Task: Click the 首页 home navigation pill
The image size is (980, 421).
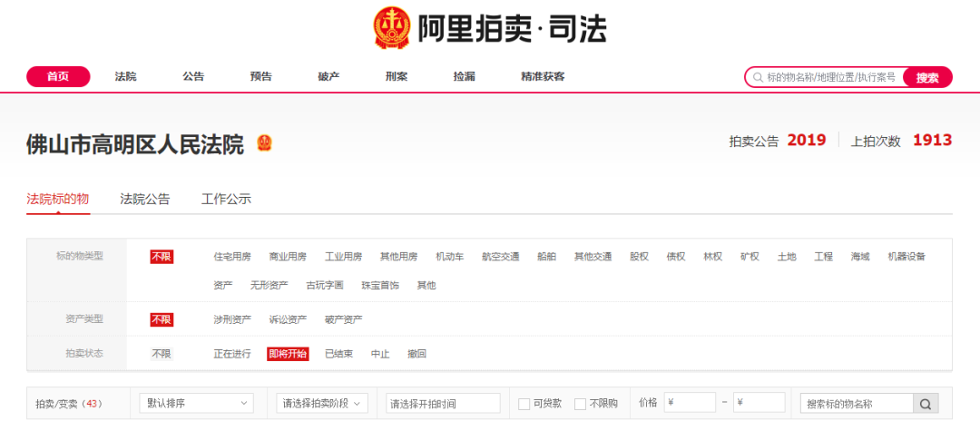Action: tap(58, 76)
